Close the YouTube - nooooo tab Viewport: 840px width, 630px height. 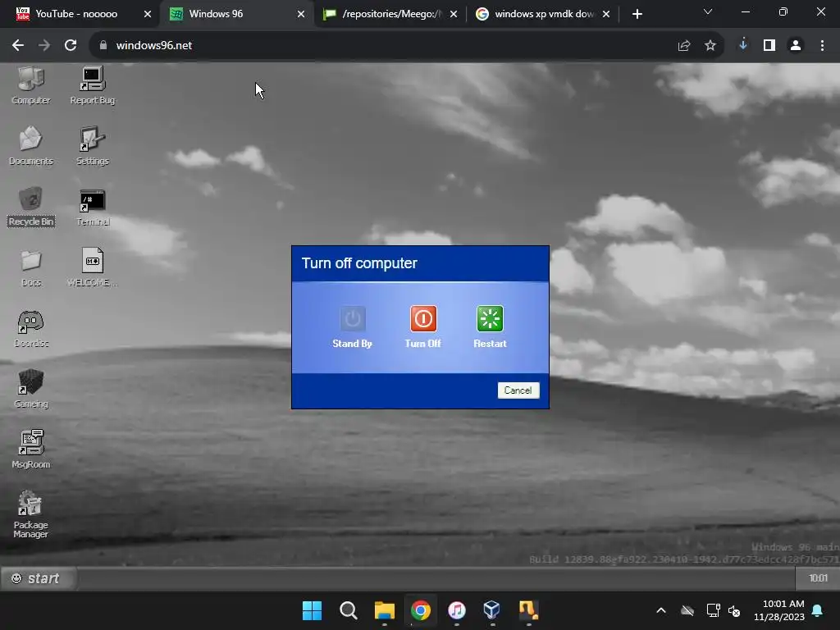[x=148, y=14]
